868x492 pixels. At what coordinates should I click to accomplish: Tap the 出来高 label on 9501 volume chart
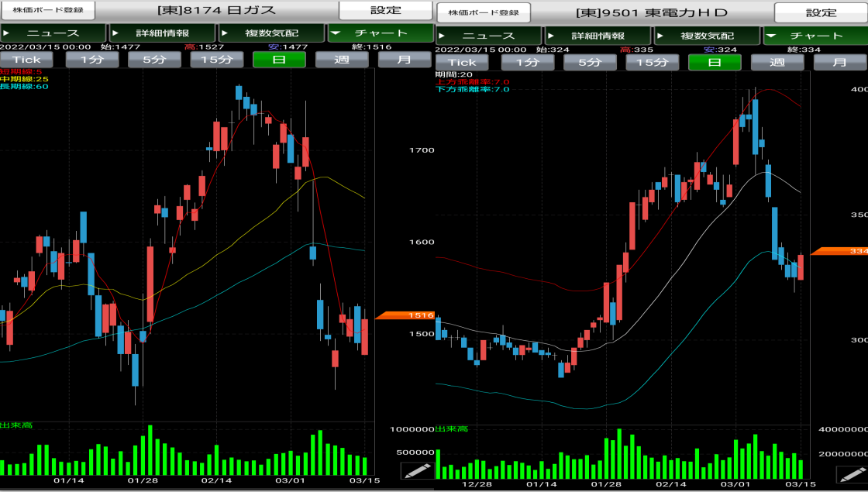point(452,429)
